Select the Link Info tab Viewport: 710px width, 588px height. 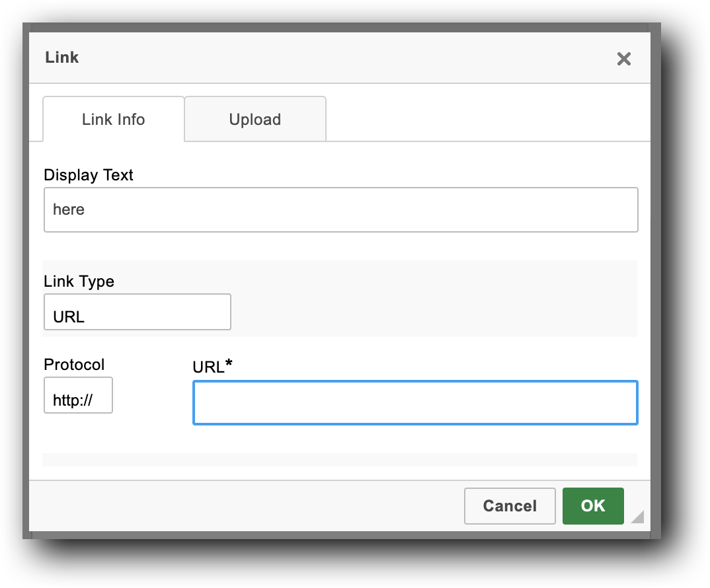point(112,119)
